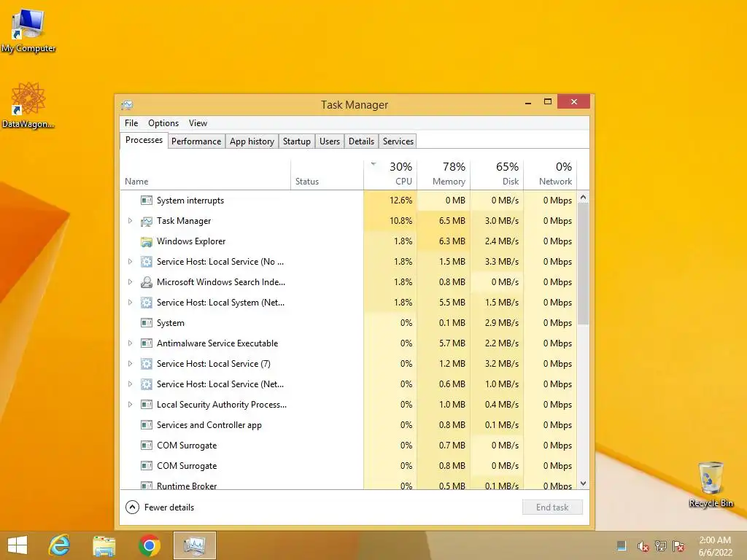Screen dimensions: 747x560
Task: Click the process list scrollbar thumb
Action: click(583, 264)
